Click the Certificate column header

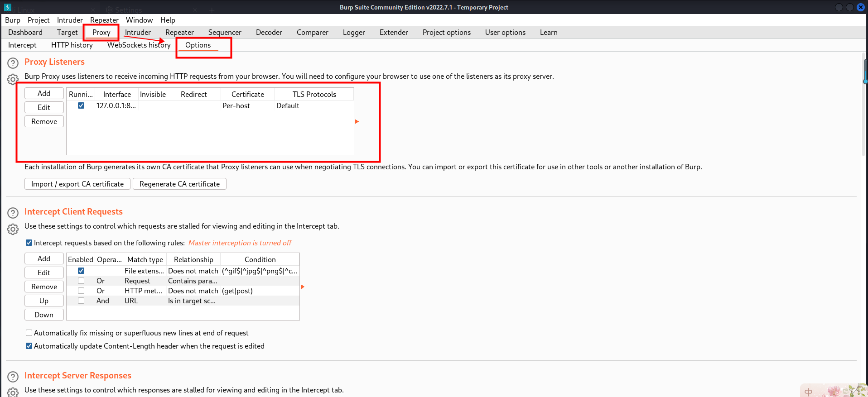pos(248,94)
